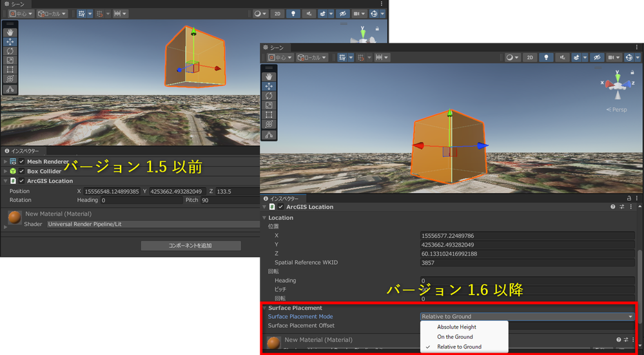Screen dimensions: 644x355
Task: Click Position X field in version 1.5 inspector
Action: [112, 191]
